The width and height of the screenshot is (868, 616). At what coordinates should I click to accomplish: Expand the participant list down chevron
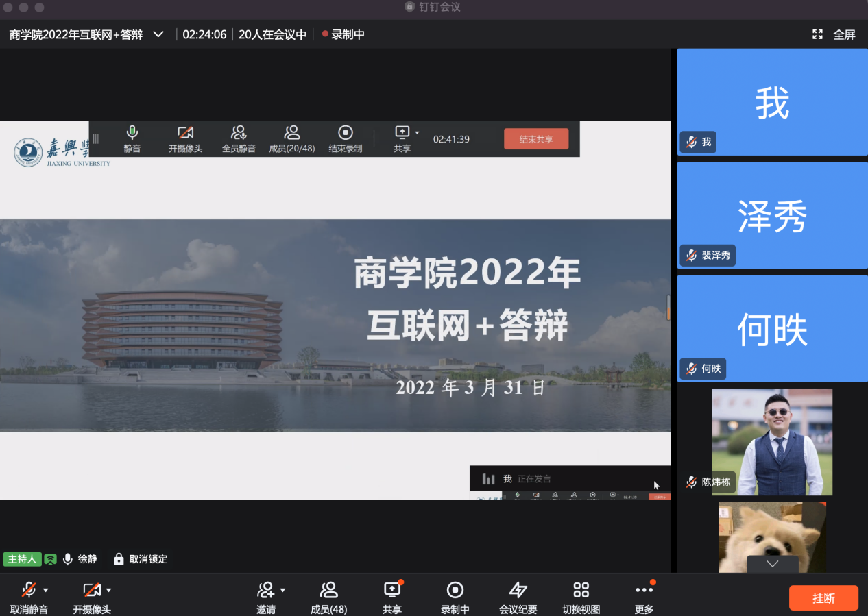[772, 563]
